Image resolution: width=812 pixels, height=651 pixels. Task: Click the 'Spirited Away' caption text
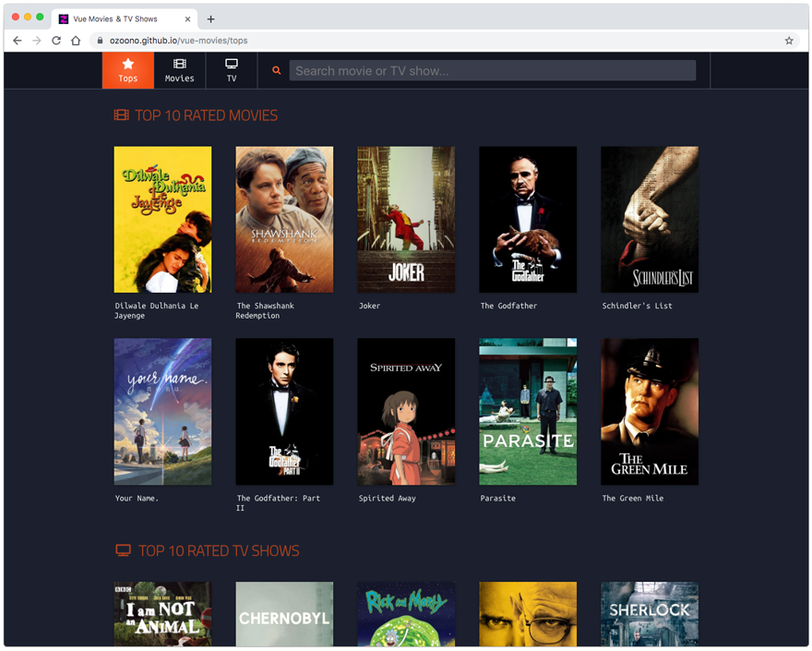pos(388,498)
